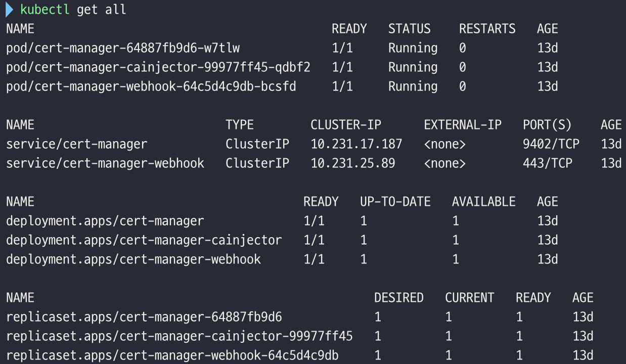The image size is (626, 364).
Task: Click the blue prompt arrow icon
Action: coord(10,9)
